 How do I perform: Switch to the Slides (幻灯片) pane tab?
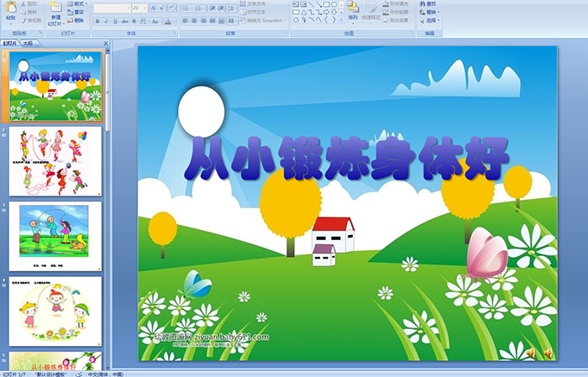tap(10, 44)
